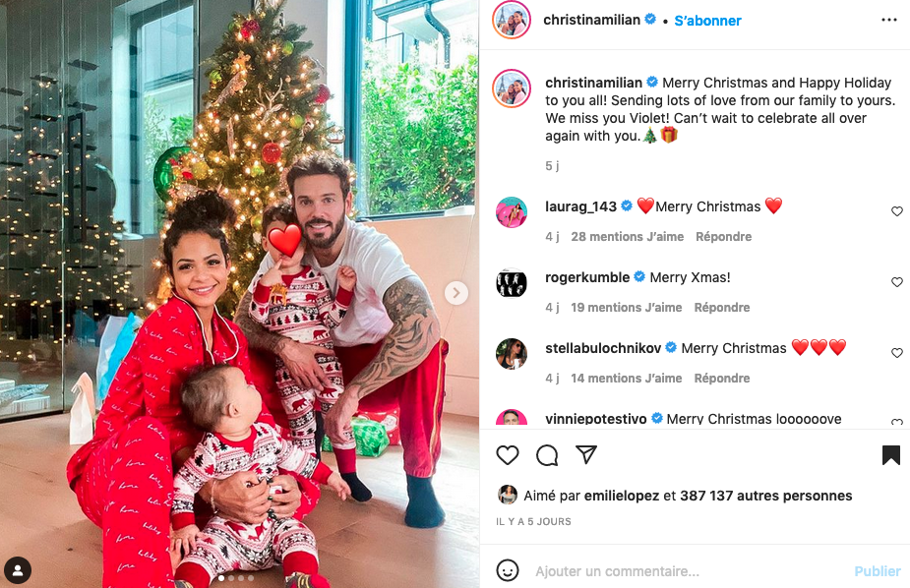Screen dimensions: 910x588
Task: Select second carousel dot indicator
Action: click(x=231, y=578)
